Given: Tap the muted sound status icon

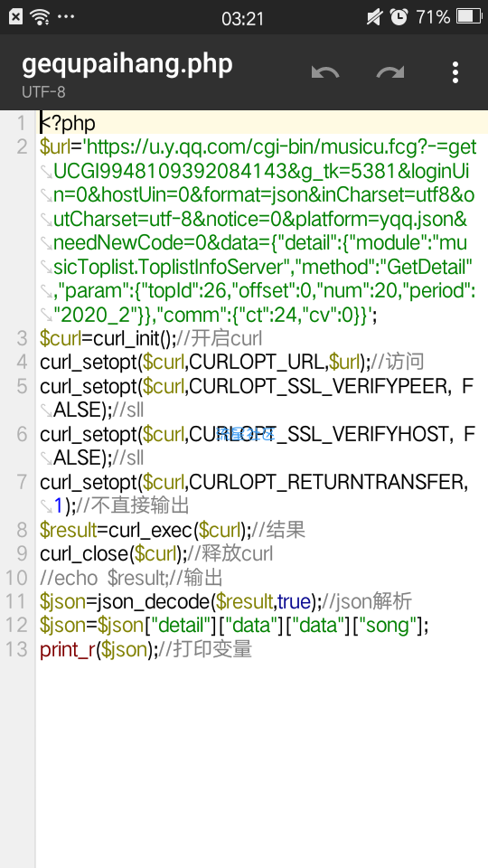Looking at the screenshot, I should (x=374, y=17).
